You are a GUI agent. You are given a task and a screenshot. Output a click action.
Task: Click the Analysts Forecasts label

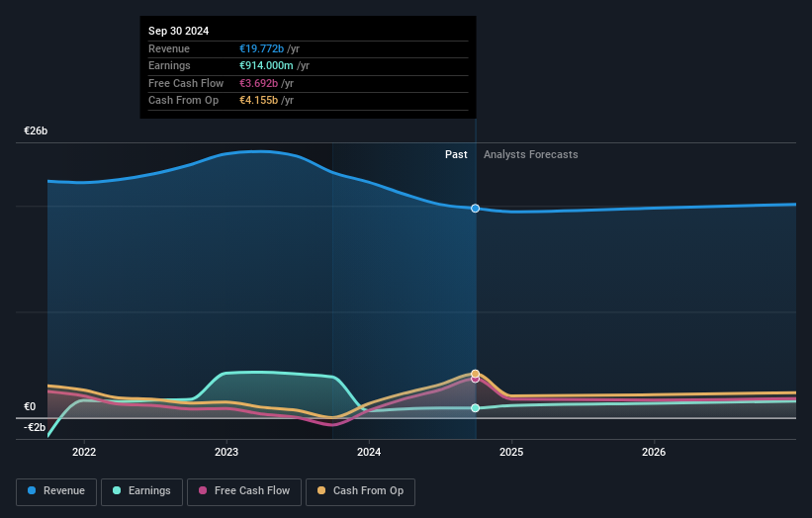pyautogui.click(x=531, y=154)
